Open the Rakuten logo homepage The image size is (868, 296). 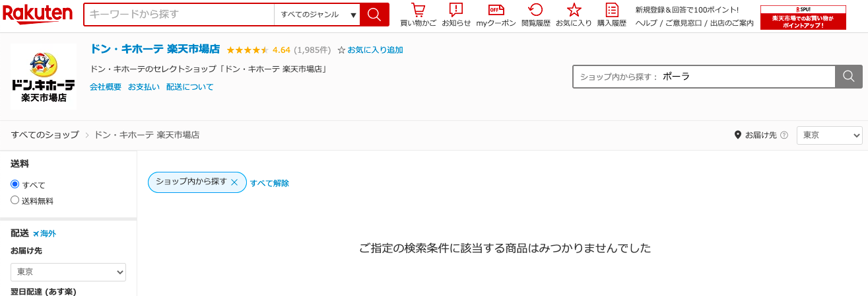pyautogui.click(x=38, y=13)
